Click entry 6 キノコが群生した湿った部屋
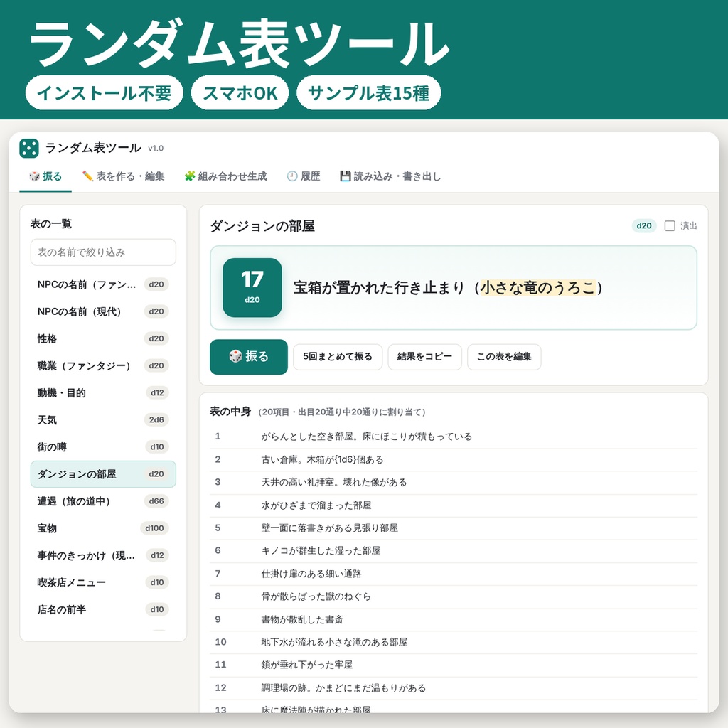The height and width of the screenshot is (728, 728). point(454,551)
